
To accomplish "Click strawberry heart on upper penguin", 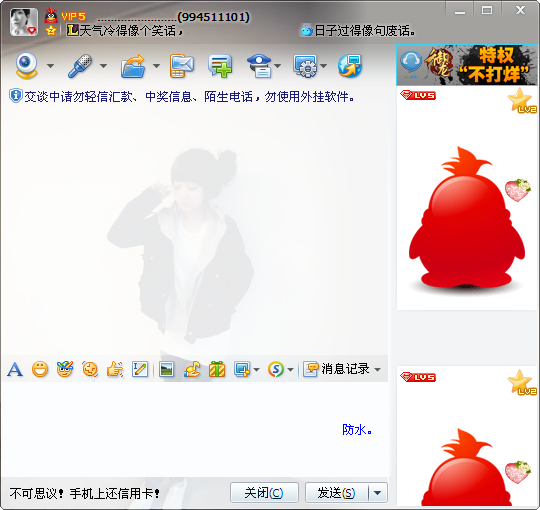I will pyautogui.click(x=518, y=189).
